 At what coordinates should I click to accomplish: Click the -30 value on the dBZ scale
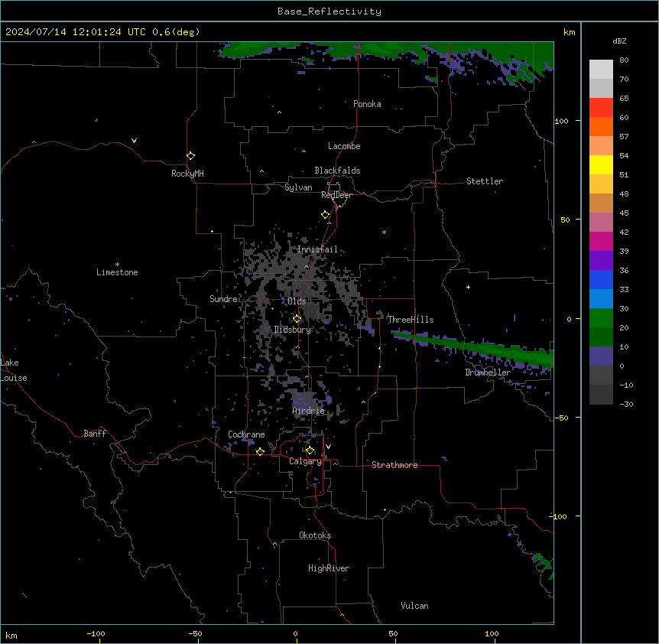tap(626, 405)
